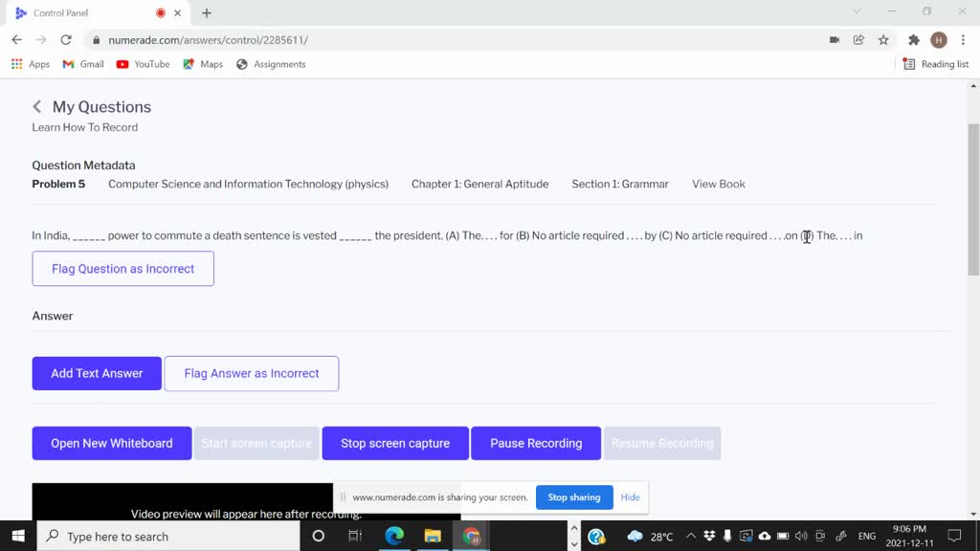The height and width of the screenshot is (551, 980).
Task: Open the Chrome profile avatar menu
Action: click(x=939, y=40)
